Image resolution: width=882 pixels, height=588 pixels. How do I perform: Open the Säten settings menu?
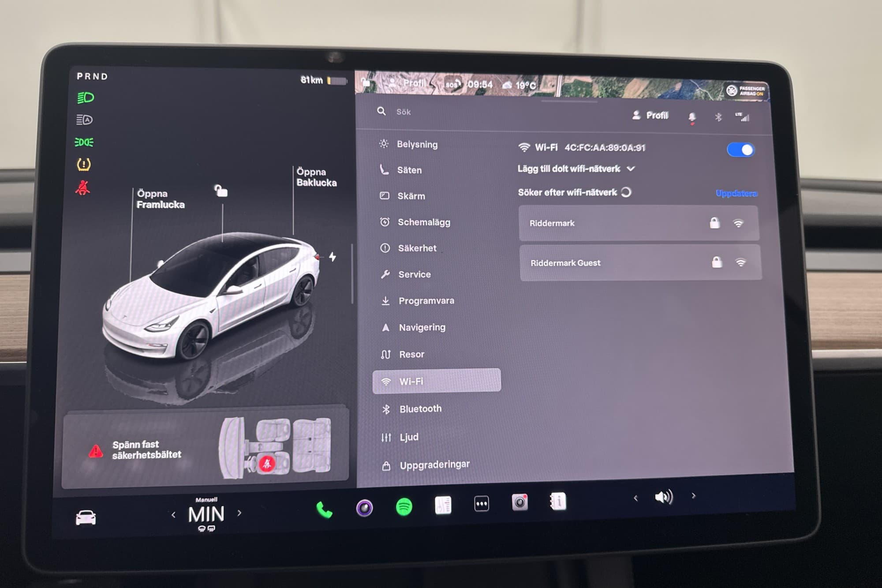tap(400, 170)
